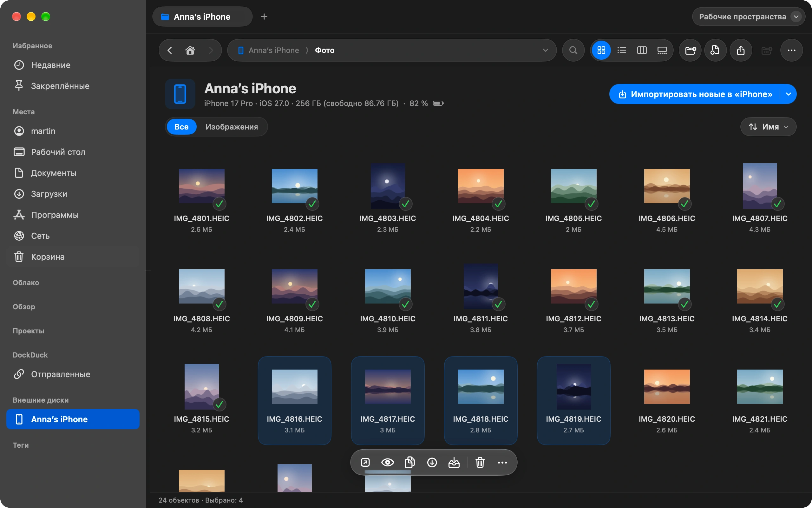Open Недавние in the sidebar
Image resolution: width=812 pixels, height=508 pixels.
point(73,65)
